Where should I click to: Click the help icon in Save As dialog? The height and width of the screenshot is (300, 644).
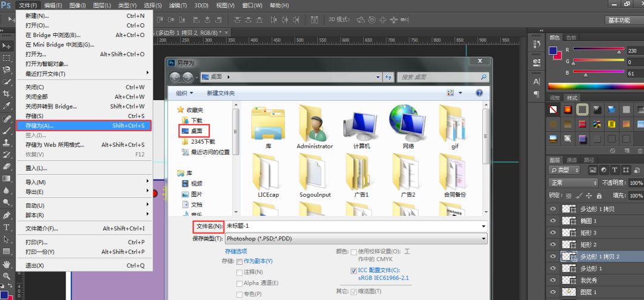(479, 93)
